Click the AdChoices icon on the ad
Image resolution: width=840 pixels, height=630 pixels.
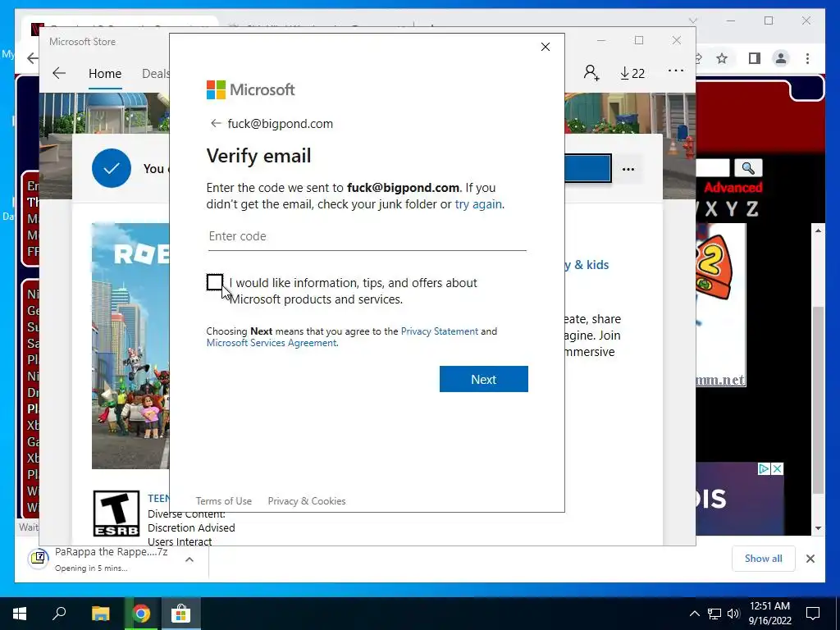point(764,468)
